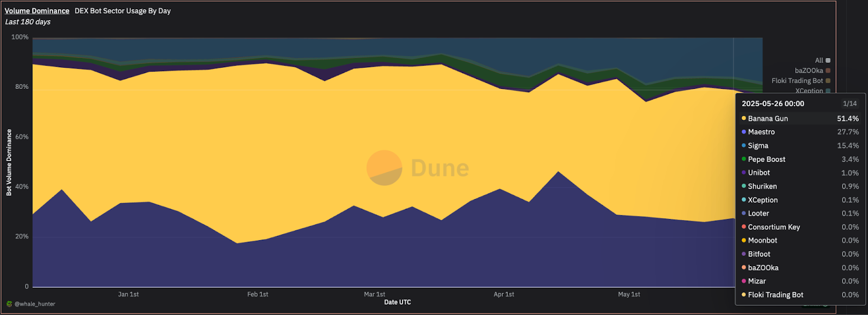
Task: Select the Sigma label in tooltip
Action: (x=758, y=145)
